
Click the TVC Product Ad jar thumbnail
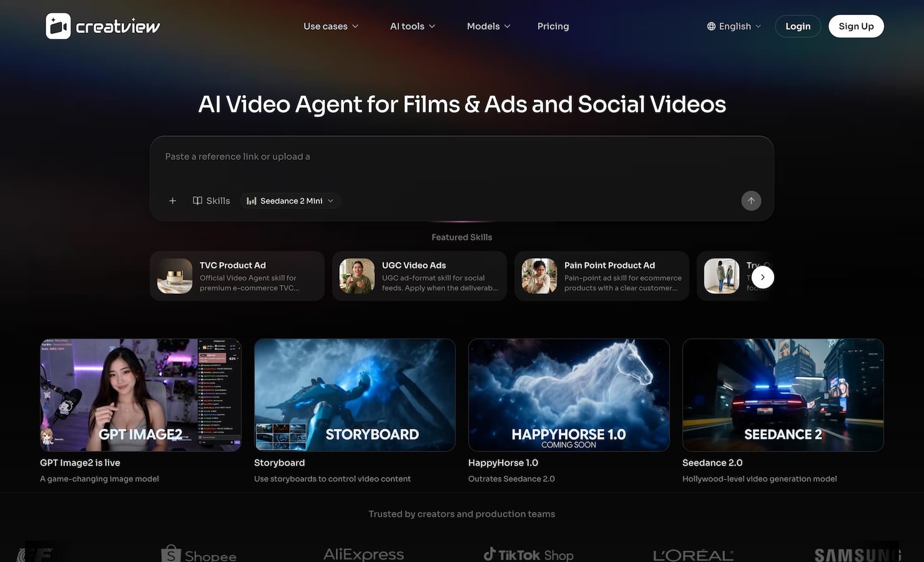[x=175, y=276]
